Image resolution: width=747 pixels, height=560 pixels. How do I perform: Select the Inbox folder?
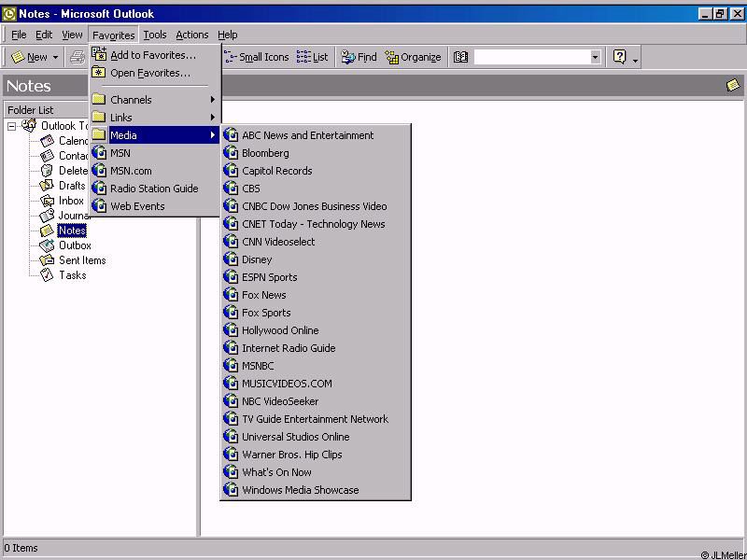click(x=71, y=201)
